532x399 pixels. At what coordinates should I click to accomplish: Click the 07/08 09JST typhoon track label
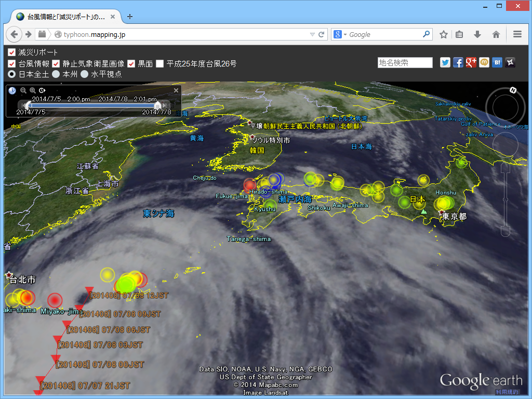coord(120,314)
